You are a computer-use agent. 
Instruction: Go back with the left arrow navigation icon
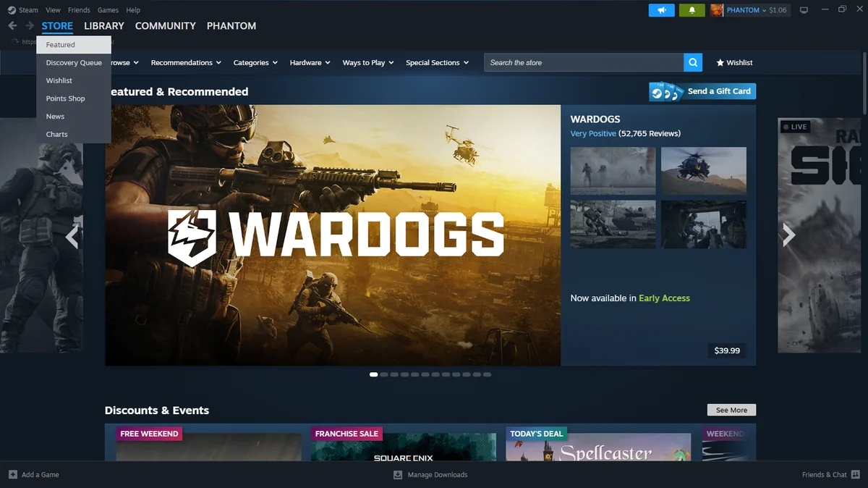tap(12, 26)
